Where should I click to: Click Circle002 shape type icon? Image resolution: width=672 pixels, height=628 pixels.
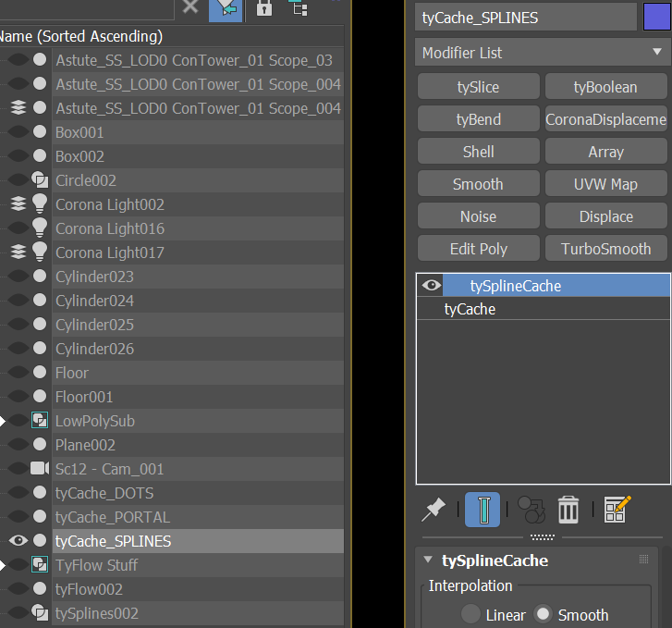40,180
